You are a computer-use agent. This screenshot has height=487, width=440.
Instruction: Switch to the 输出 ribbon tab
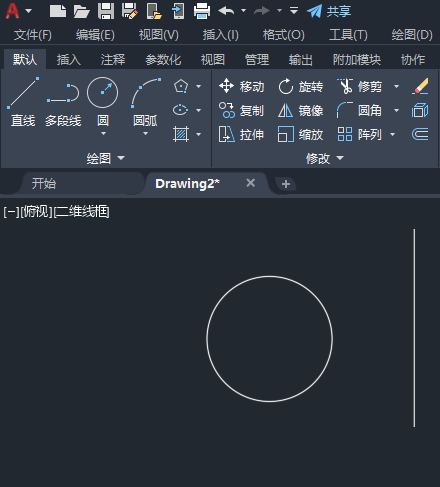(x=301, y=60)
